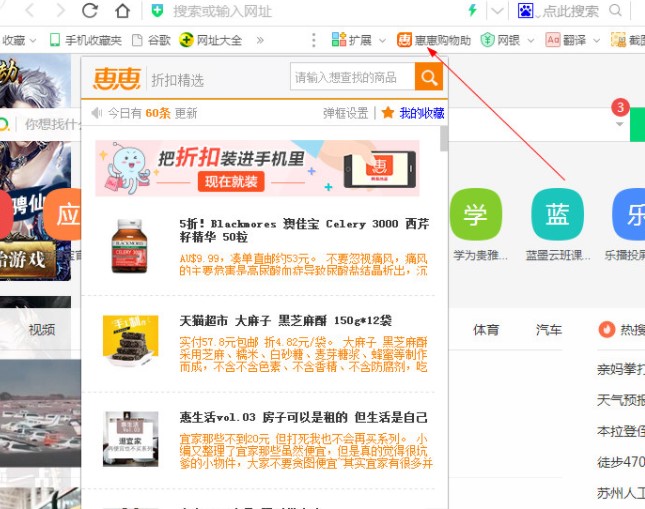Switch to the 体育 tab
The height and width of the screenshot is (509, 645).
(x=486, y=330)
